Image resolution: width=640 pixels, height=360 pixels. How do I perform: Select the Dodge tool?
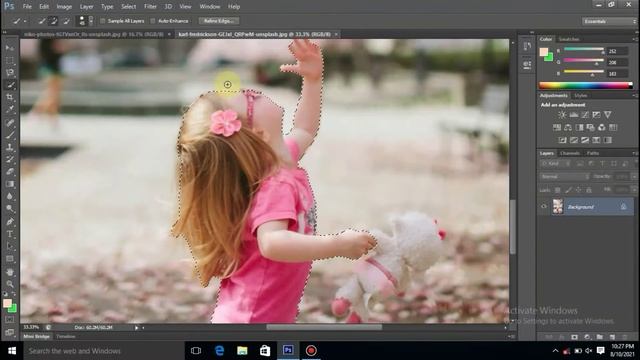click(x=10, y=209)
